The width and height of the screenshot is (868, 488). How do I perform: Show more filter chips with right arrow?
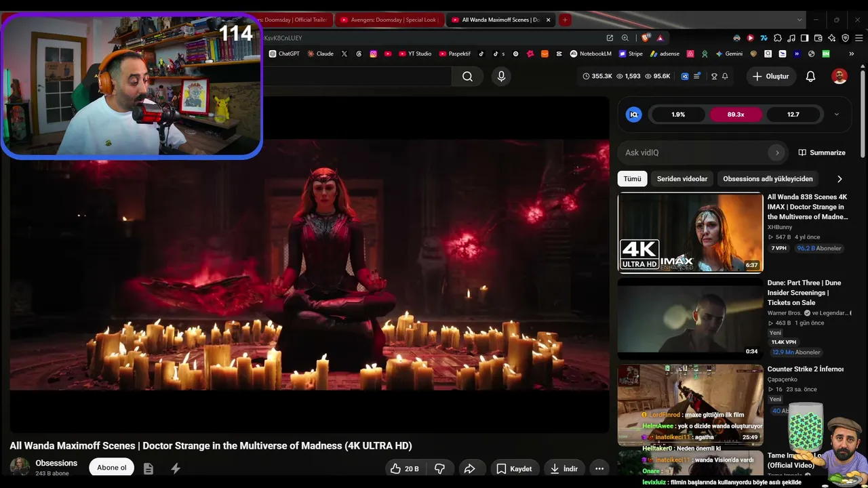click(x=840, y=179)
